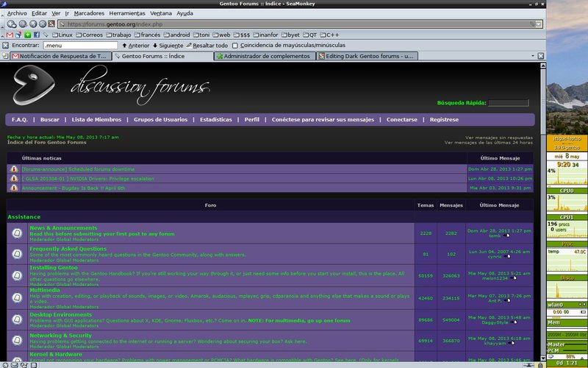Open the Marcadores menu
Viewport: 588px width, 368px height.
click(89, 13)
